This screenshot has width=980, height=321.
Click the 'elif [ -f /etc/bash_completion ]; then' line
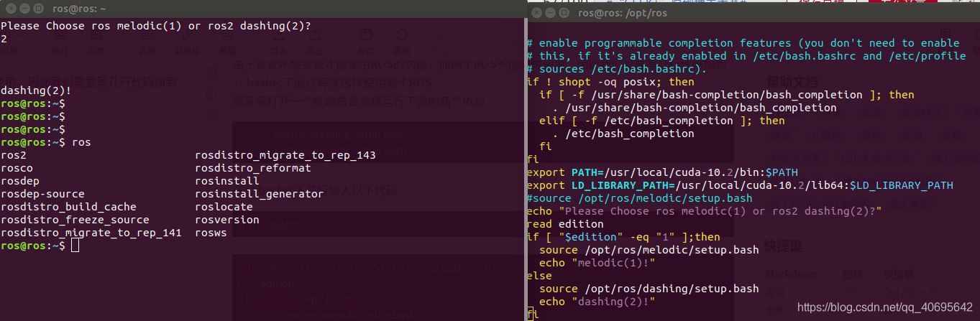[x=661, y=121]
